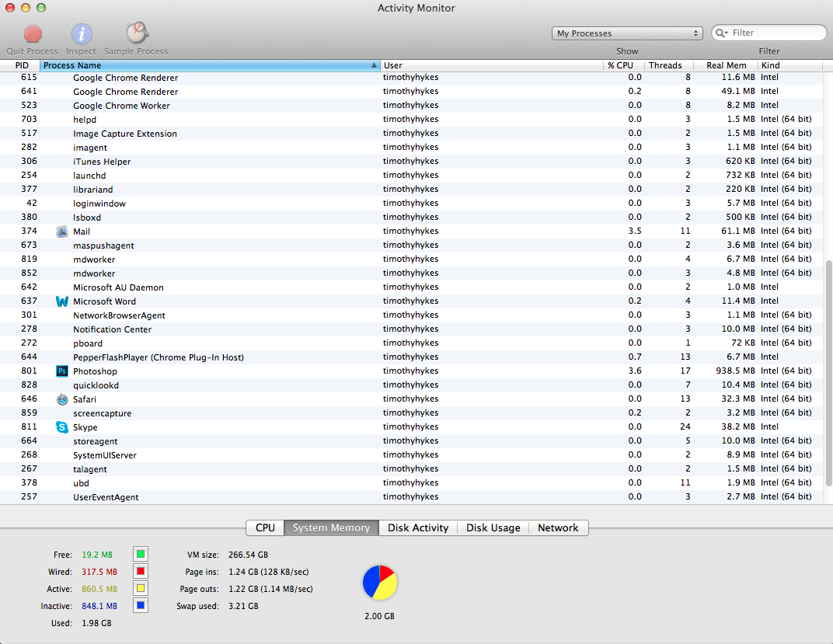Viewport: 833px width, 644px height.
Task: Select Google Chrome Renderer with PID 615
Action: coord(412,78)
